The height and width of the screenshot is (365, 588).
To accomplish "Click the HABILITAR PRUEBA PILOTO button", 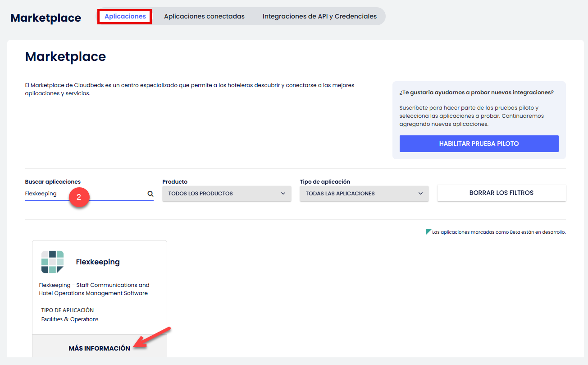I will 479,143.
